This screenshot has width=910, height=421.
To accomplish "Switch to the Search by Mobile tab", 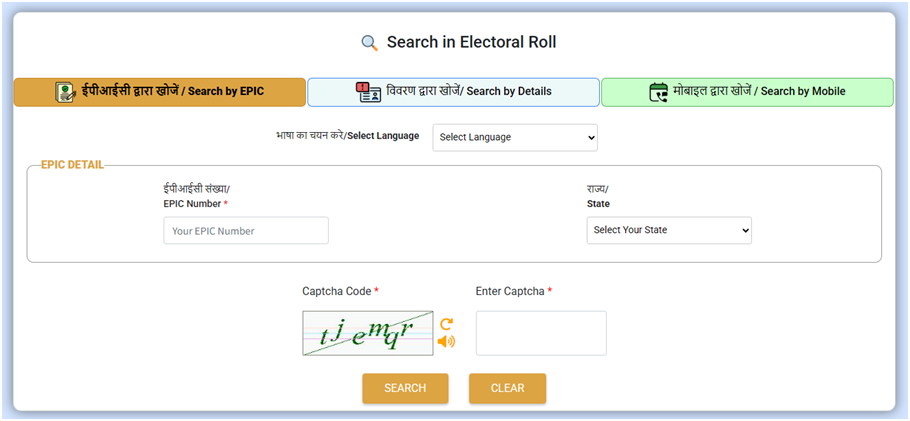I will coord(747,92).
